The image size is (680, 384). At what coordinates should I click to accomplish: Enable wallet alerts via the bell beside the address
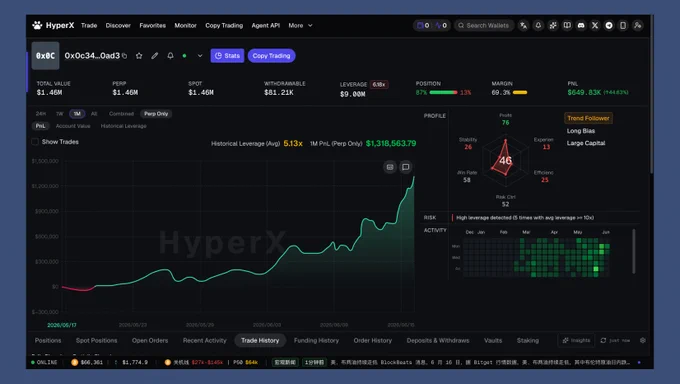pyautogui.click(x=170, y=56)
